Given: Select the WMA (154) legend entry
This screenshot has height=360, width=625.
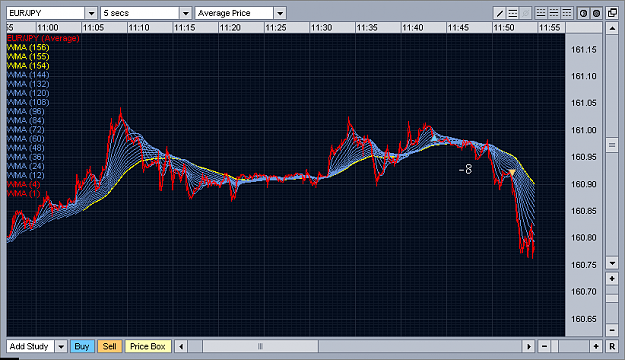Looking at the screenshot, I should pos(28,66).
